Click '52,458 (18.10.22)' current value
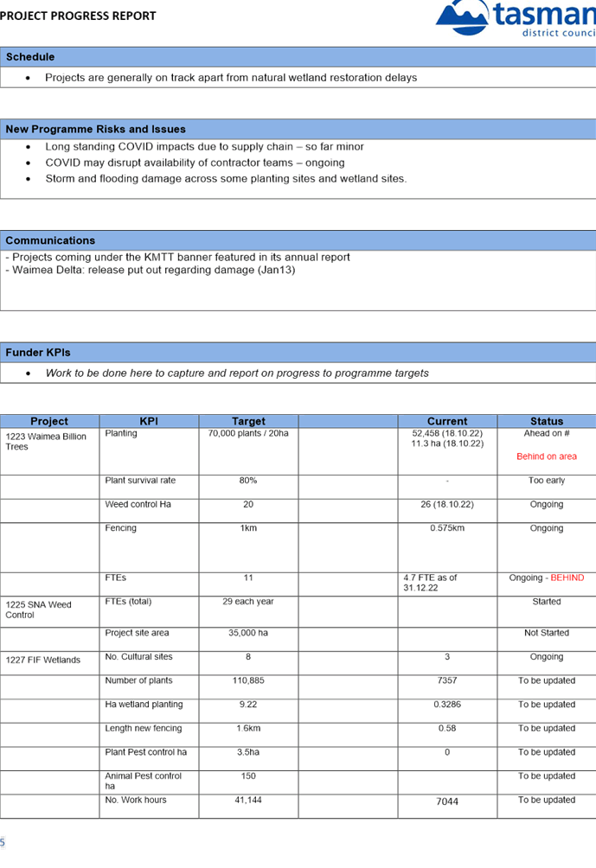Screen dimensions: 596x868 [447, 433]
